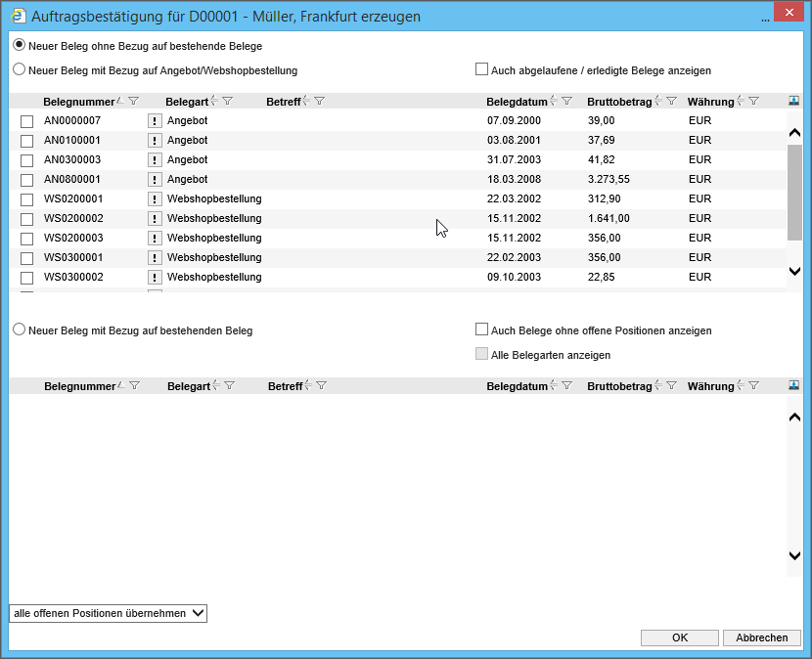Select 'Neuer Beleg mit Bezug auf bestehenden Beleg'
Viewport: 812px width, 659px height.
click(19, 330)
